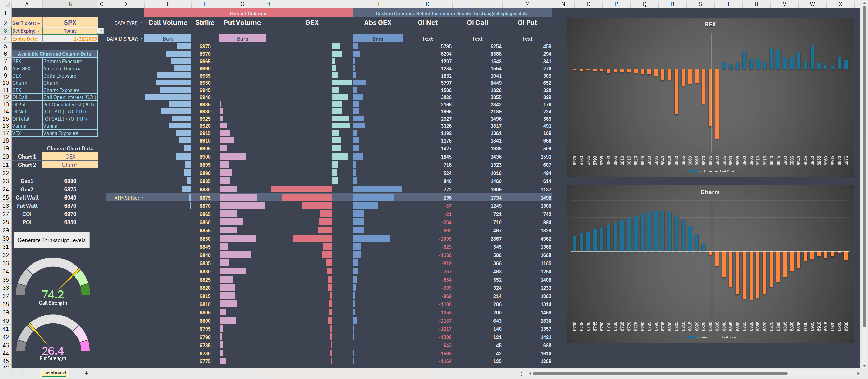Click the Call Volume Bars display cell
Image resolution: width=868 pixels, height=379 pixels.
point(168,39)
